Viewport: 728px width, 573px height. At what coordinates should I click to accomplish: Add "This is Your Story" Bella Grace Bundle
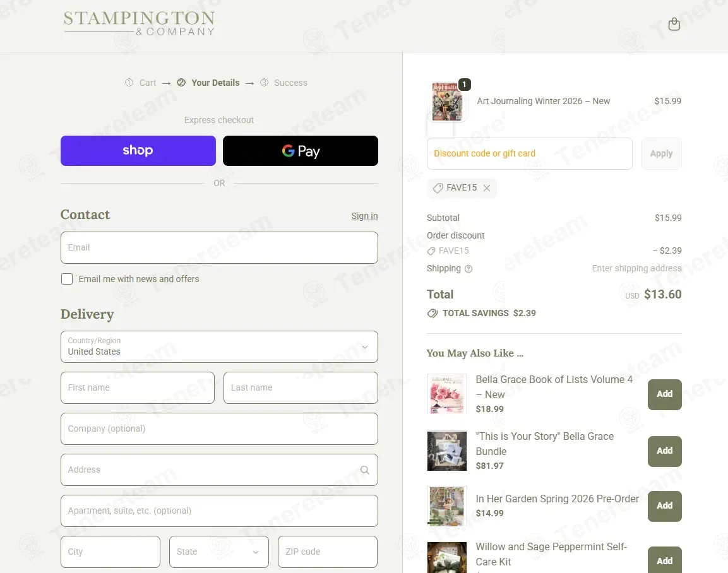(x=664, y=451)
